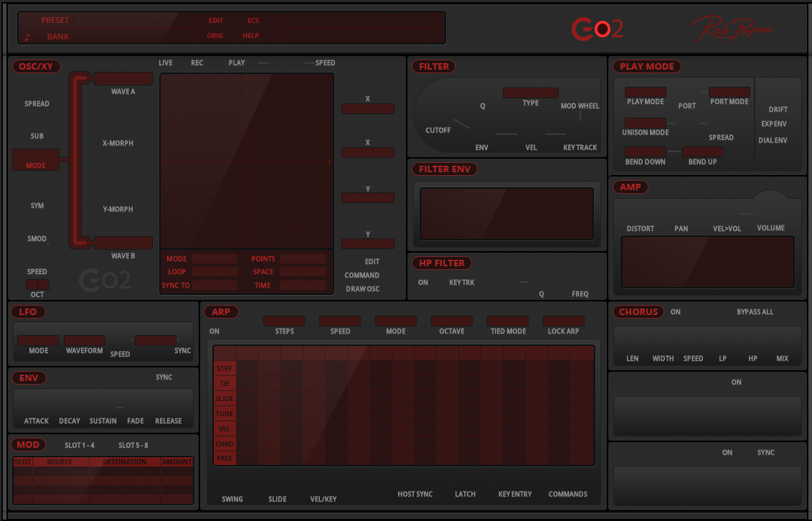Click the red Go2 logo at the top
Image resolution: width=812 pixels, height=521 pixels.
597,29
